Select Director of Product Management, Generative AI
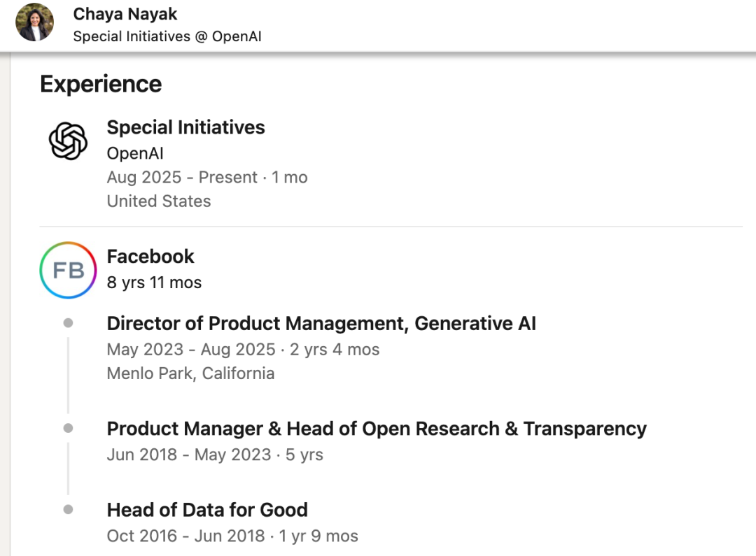Viewport: 756px width, 556px height. [321, 324]
